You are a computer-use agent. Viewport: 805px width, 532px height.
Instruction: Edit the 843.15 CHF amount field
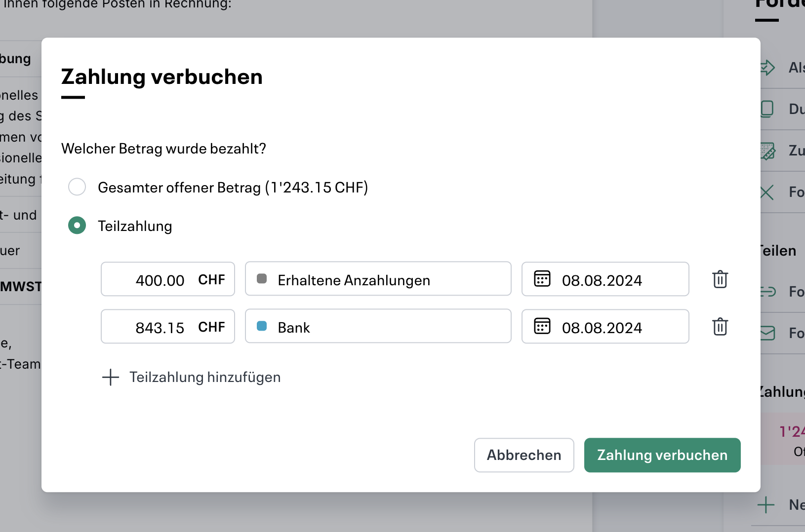(160, 326)
